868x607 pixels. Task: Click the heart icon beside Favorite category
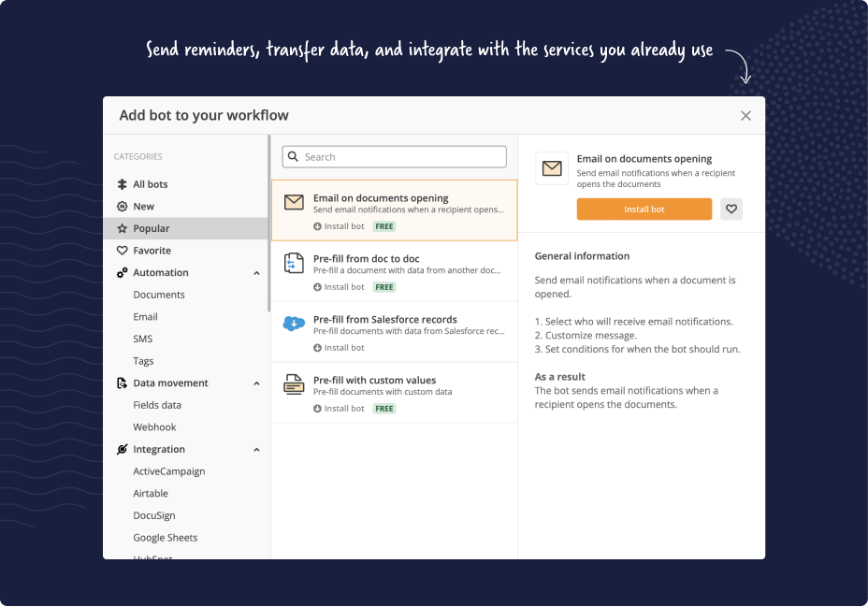coord(122,250)
